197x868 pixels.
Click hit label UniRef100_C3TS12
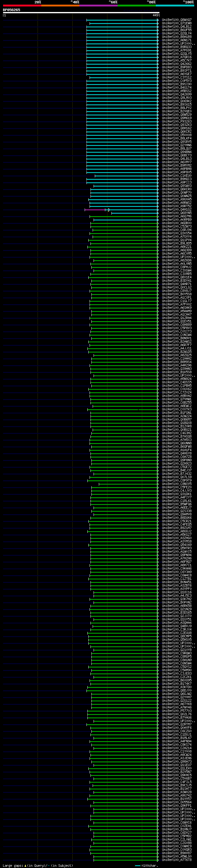[x=176, y=78]
